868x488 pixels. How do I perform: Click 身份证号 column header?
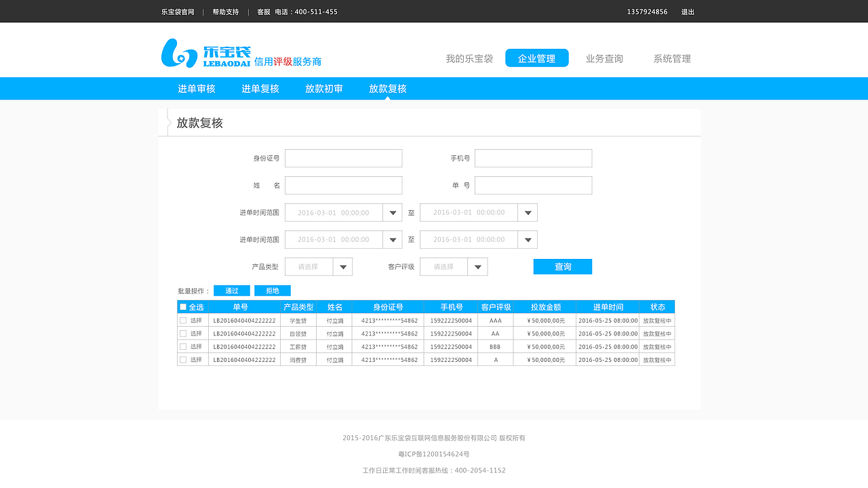(388, 307)
